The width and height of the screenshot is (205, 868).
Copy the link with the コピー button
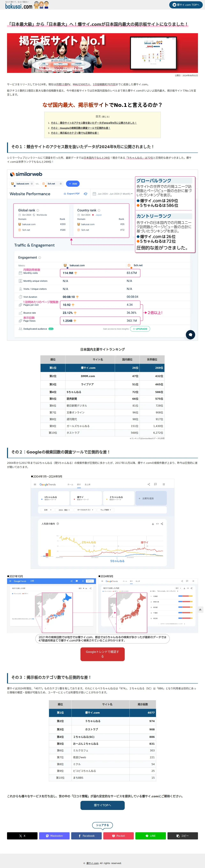(183, 836)
